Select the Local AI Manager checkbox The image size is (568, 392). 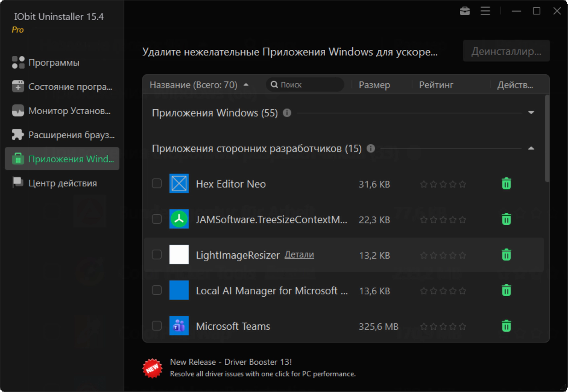[x=157, y=290]
